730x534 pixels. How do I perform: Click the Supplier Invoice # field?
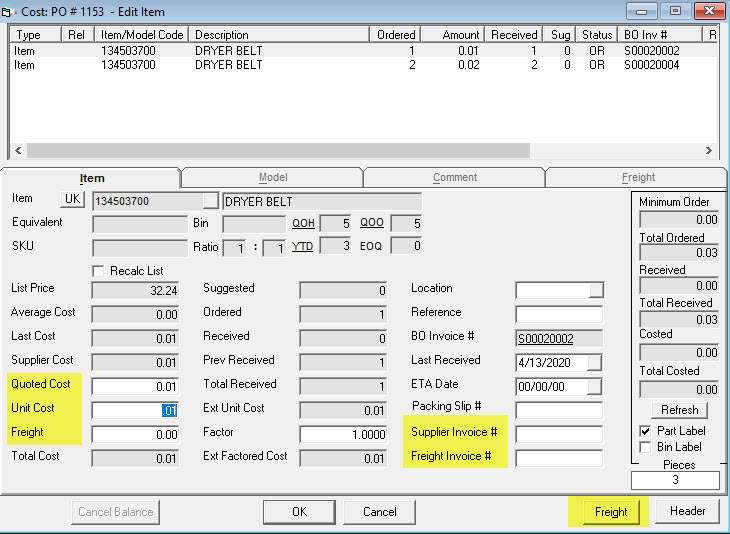pos(559,434)
